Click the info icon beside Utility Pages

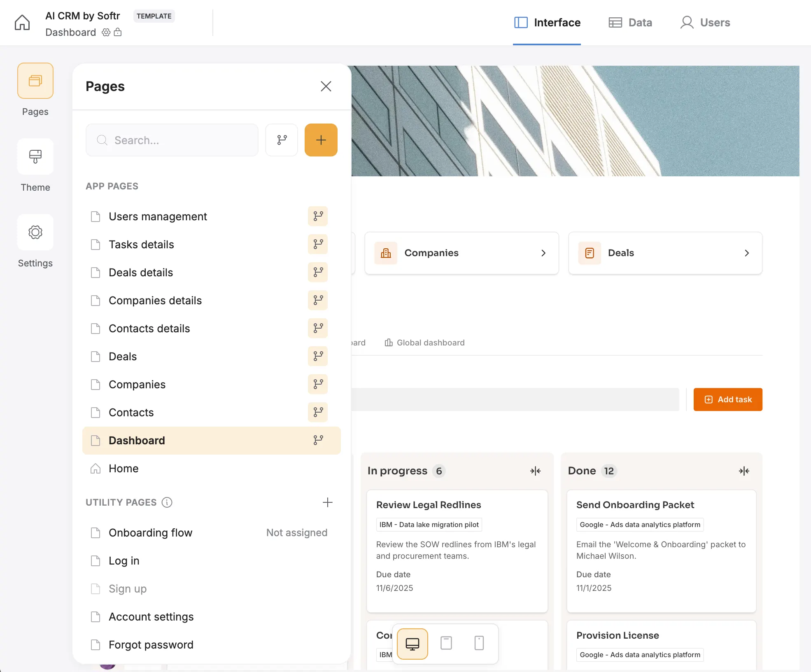(167, 502)
